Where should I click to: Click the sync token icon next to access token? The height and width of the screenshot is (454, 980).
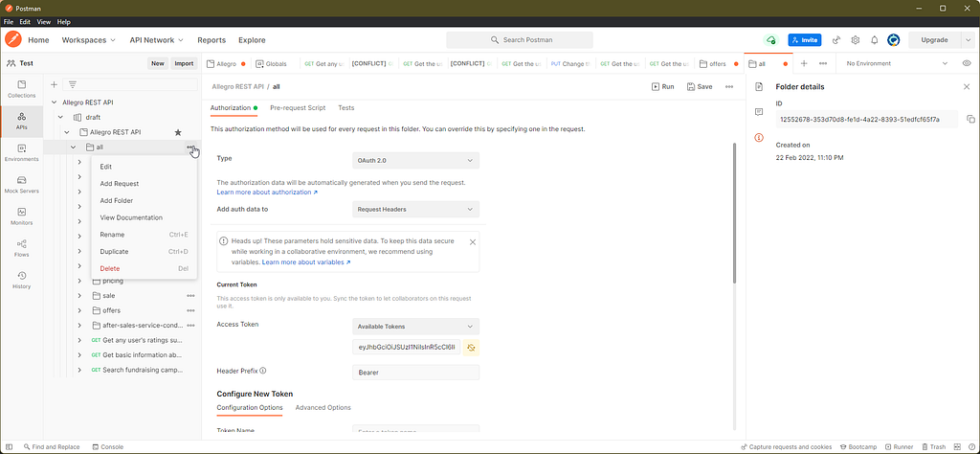click(471, 347)
